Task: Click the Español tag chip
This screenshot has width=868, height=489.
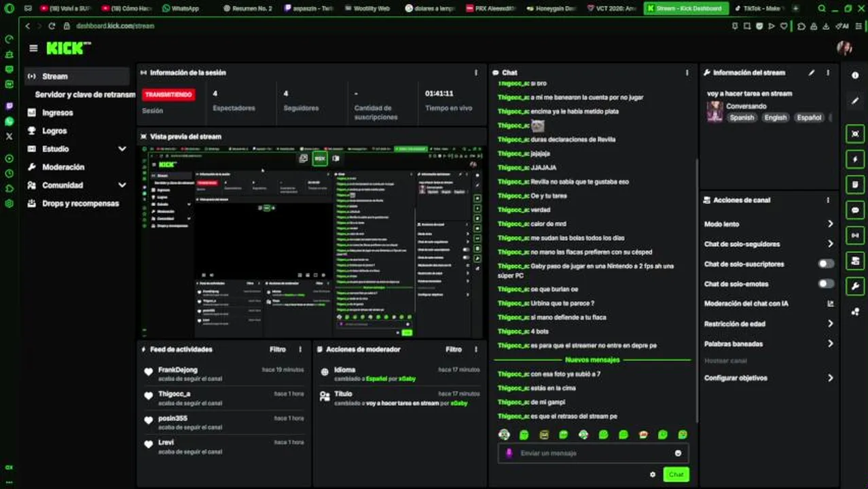Action: (x=808, y=117)
